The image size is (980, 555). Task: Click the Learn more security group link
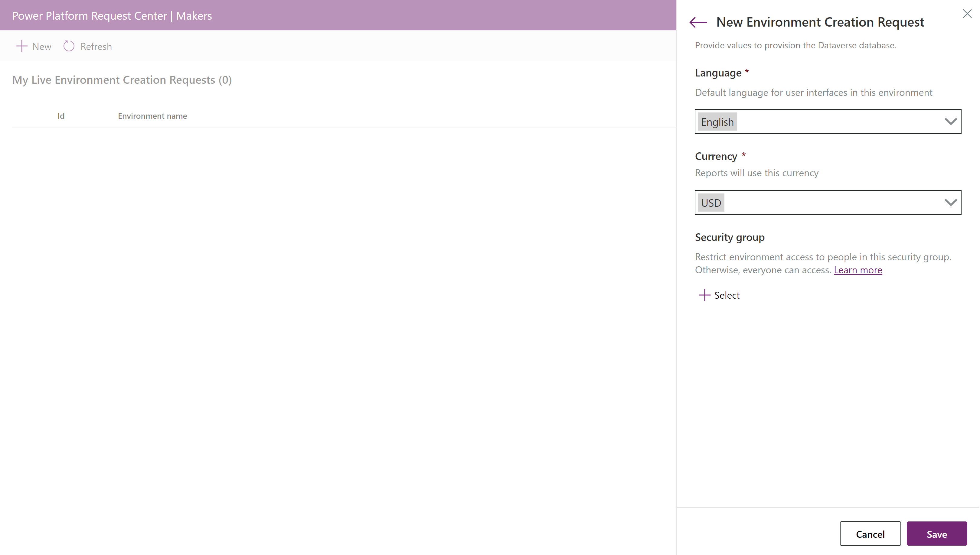click(x=858, y=270)
